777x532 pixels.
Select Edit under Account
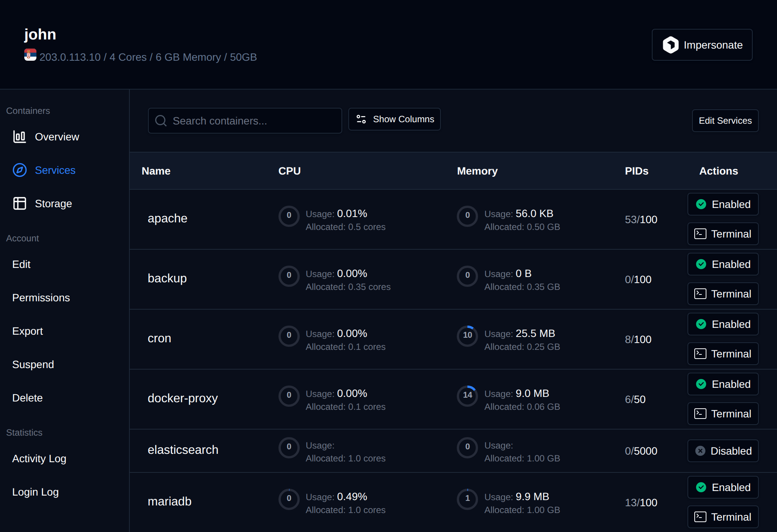21,264
